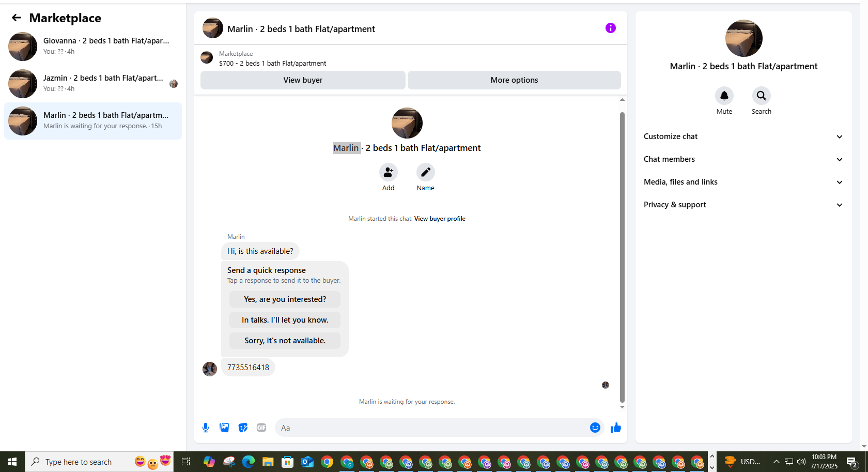Open Task View on the taskbar

(186, 462)
